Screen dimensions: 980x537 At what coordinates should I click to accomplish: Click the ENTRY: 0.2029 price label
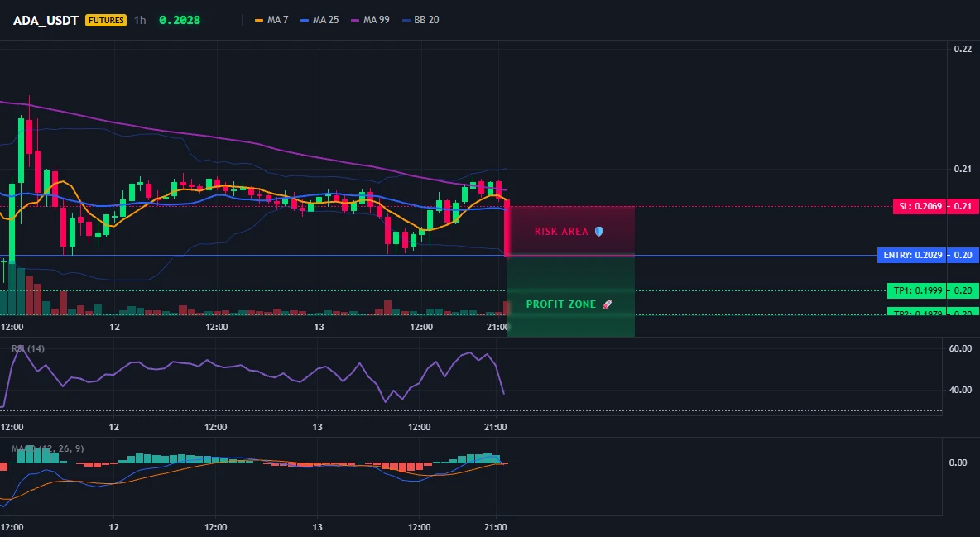pos(911,255)
